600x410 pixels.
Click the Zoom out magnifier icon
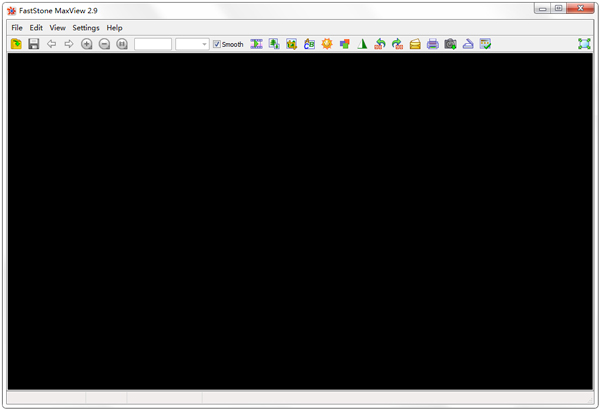point(104,44)
